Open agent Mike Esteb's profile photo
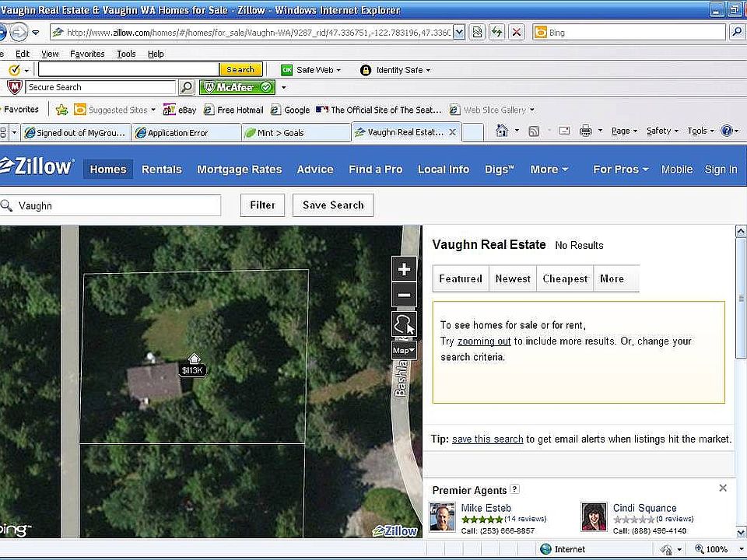 click(442, 516)
